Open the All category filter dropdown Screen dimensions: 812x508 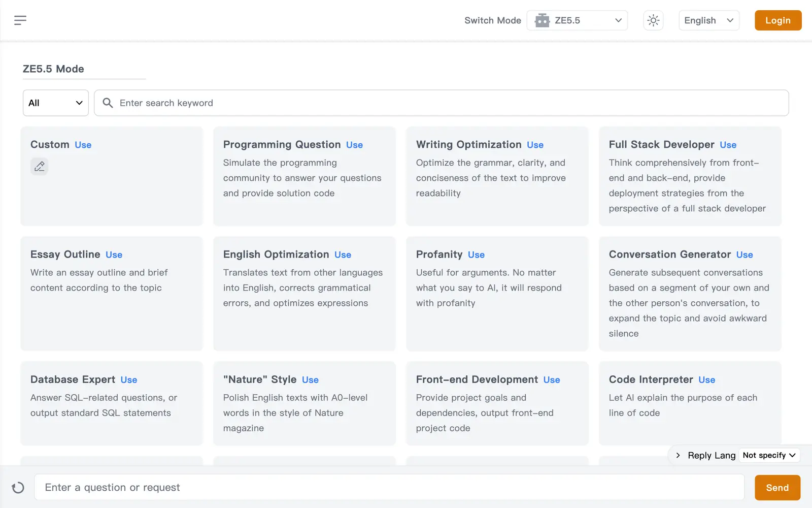pos(56,103)
